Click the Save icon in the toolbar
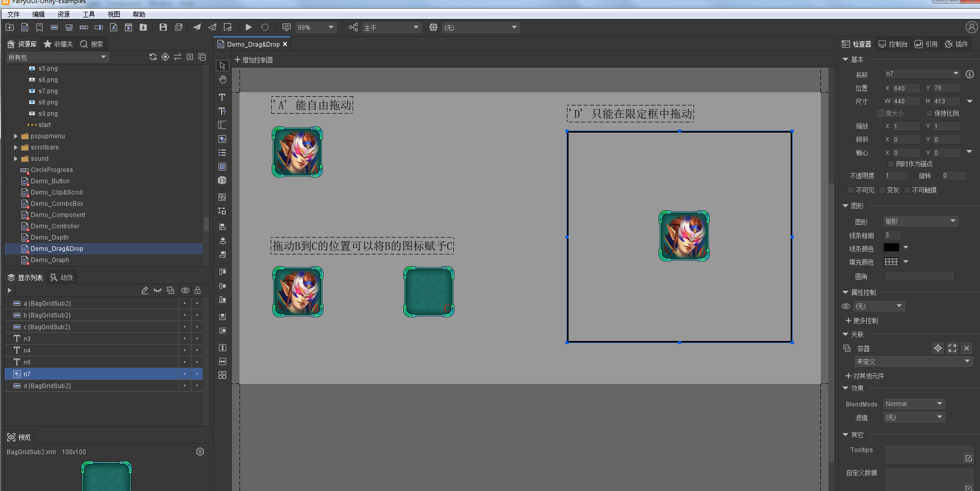The height and width of the screenshot is (491, 980). coord(163,27)
